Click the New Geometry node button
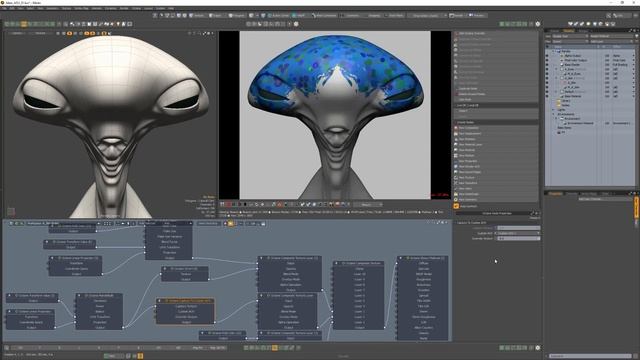The image size is (640, 360). click(496, 200)
